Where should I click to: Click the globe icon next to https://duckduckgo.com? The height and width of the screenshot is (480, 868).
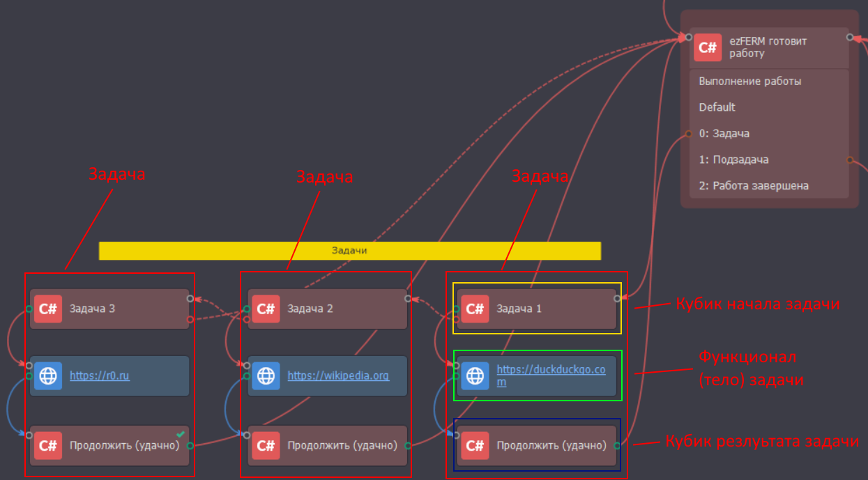(x=475, y=376)
